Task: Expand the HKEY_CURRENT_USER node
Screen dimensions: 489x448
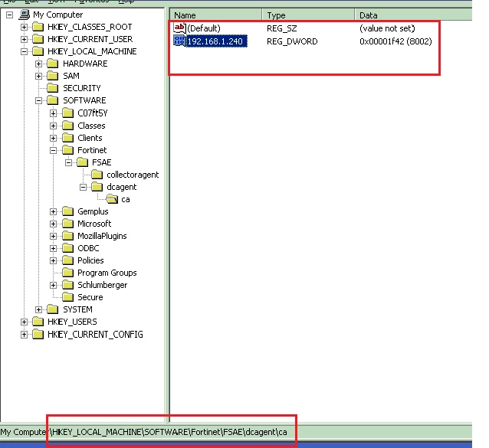Action: click(x=24, y=39)
